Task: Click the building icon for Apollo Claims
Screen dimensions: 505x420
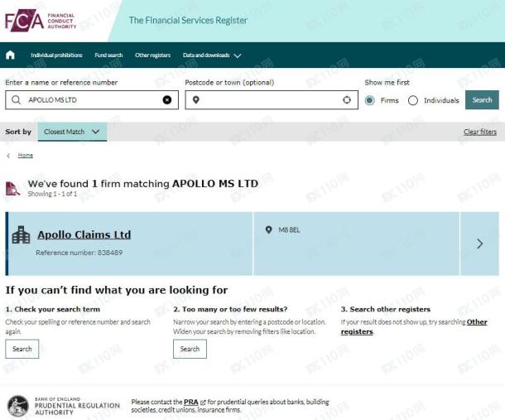Action: [x=21, y=234]
